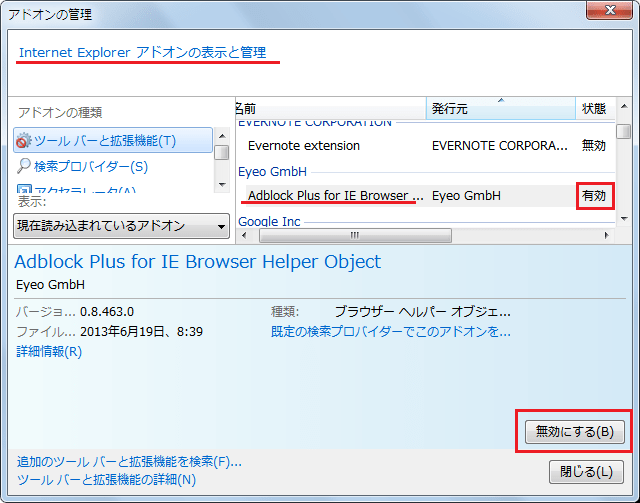The width and height of the screenshot is (640, 503).
Task: Open the 表示 dropdown showing 現在読み込まれているアドオン
Action: 122,226
